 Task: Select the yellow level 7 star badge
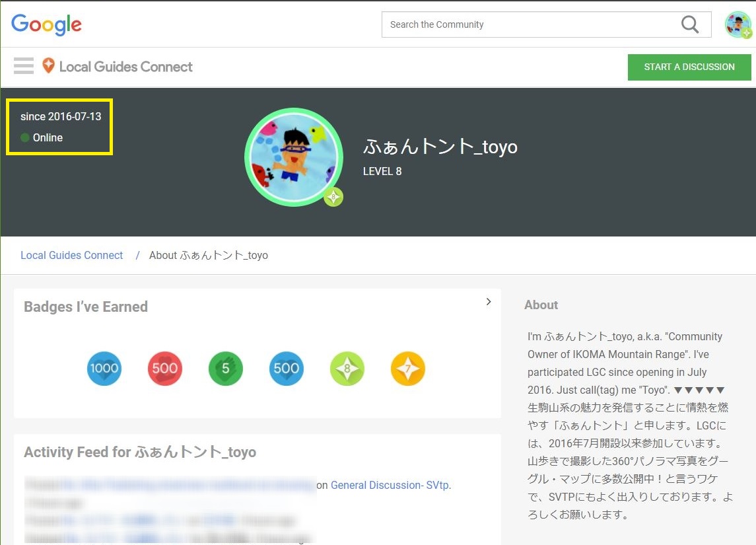(408, 369)
